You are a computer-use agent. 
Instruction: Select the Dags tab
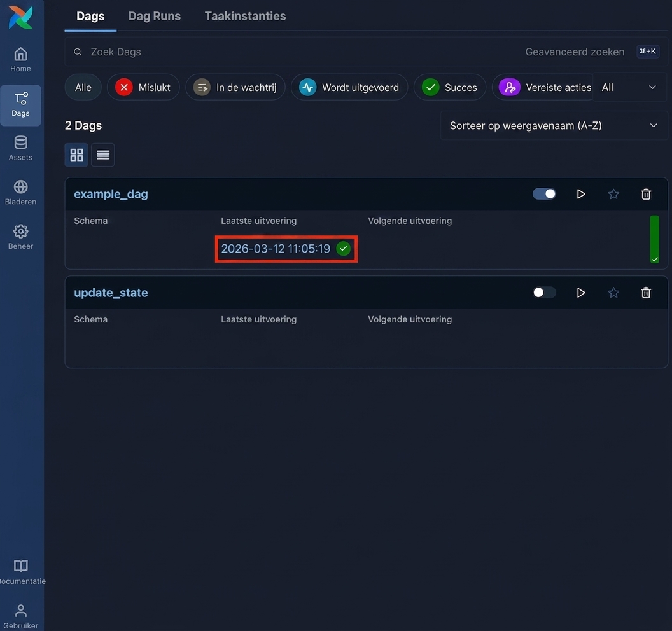click(x=90, y=16)
